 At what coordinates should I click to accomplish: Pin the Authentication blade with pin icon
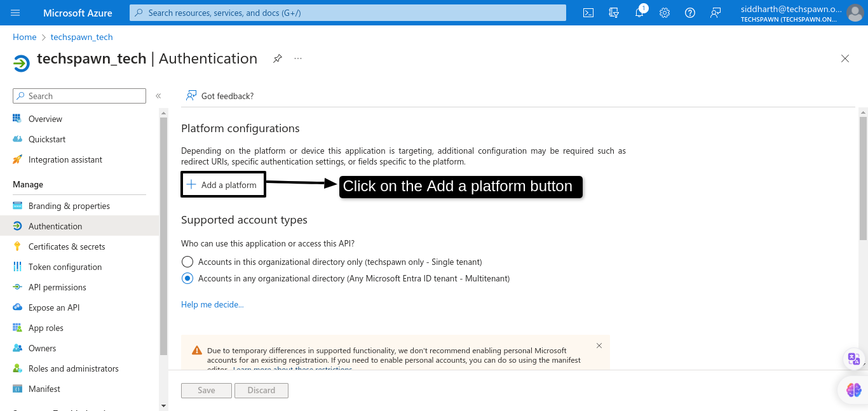tap(278, 58)
